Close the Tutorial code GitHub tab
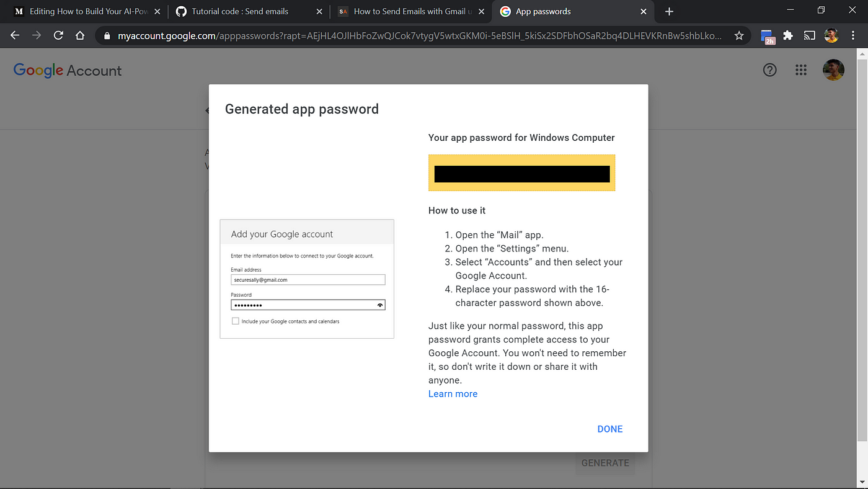 pyautogui.click(x=319, y=11)
